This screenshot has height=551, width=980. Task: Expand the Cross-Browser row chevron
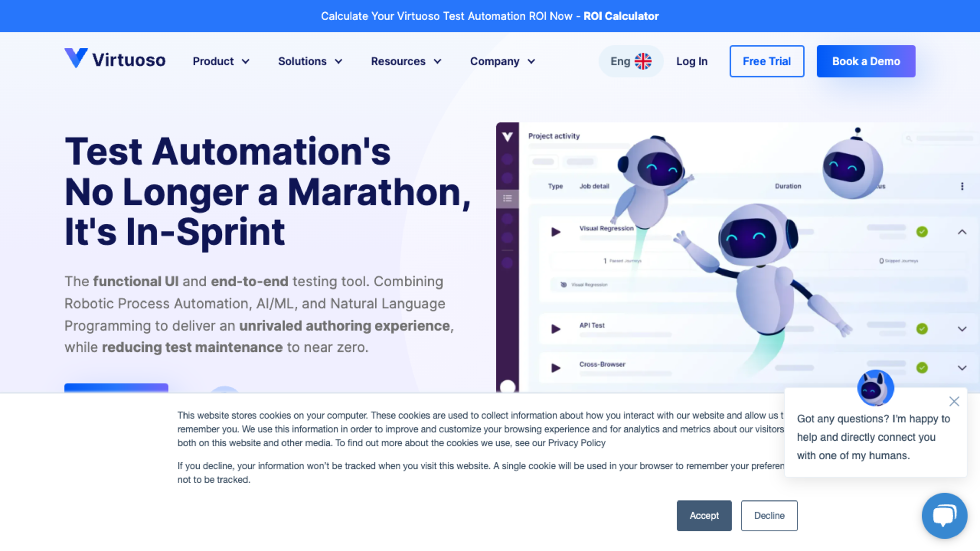(x=962, y=368)
